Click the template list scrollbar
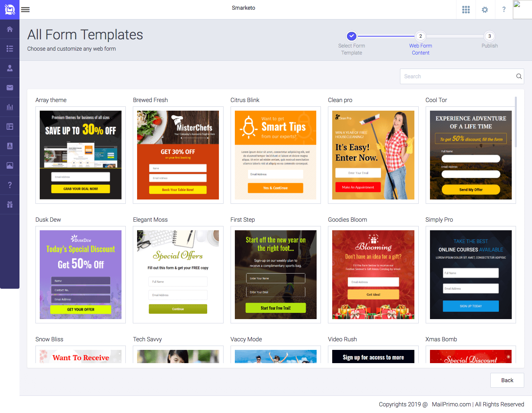Screen dimensions: 532x413 [516, 122]
